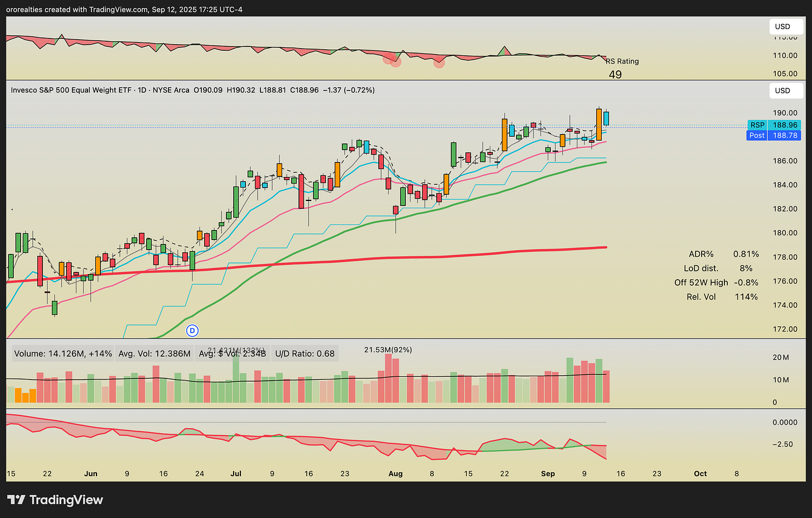Click the Jul date axis label
This screenshot has height=518, width=812.
[236, 473]
